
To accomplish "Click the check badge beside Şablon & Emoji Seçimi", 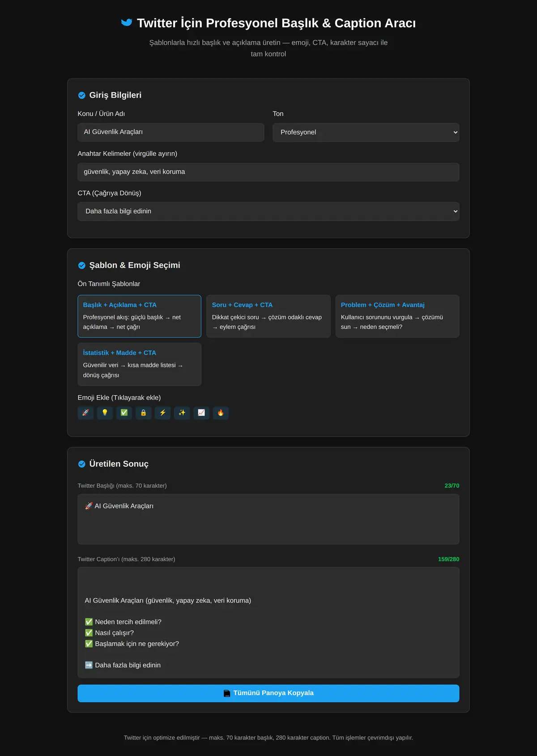I will [x=82, y=266].
